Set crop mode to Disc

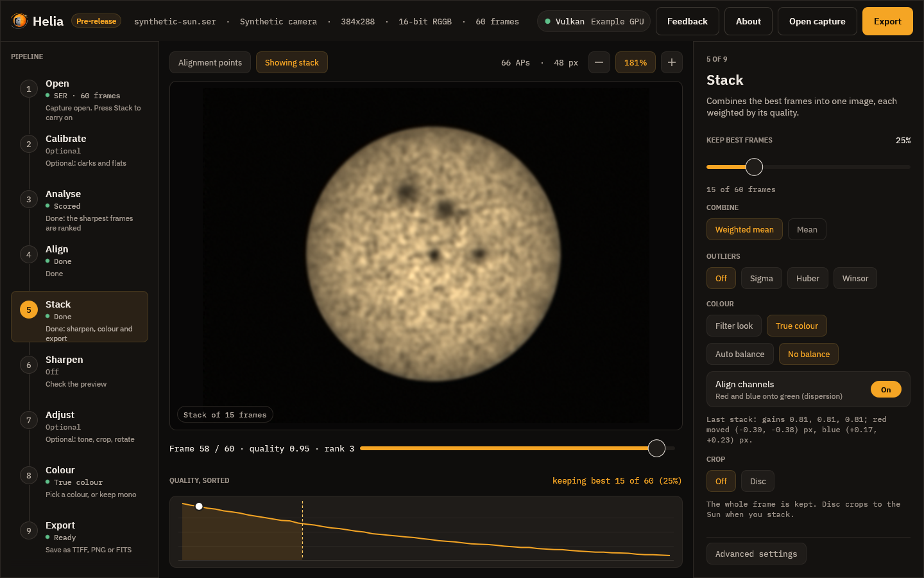[758, 481]
